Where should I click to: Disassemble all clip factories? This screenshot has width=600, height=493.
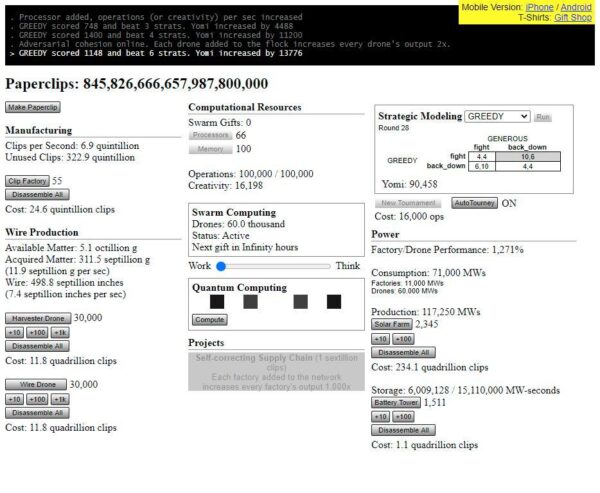(x=37, y=195)
